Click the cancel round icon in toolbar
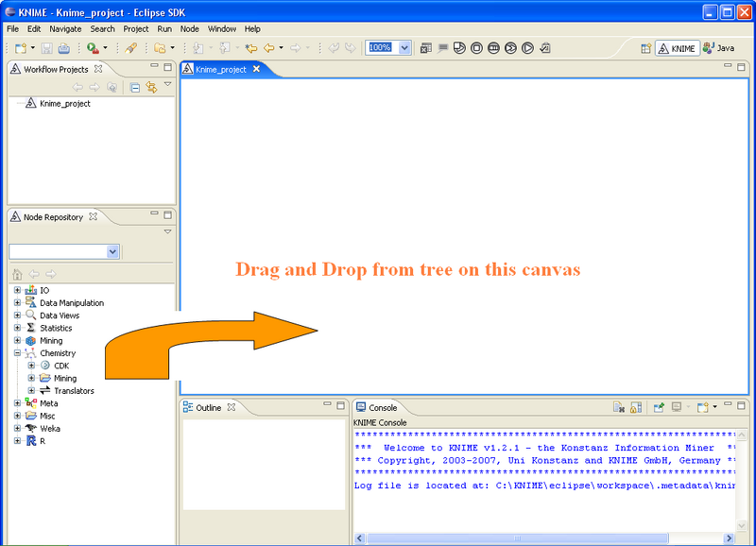Viewport: 756px width, 546px height. 476,48
